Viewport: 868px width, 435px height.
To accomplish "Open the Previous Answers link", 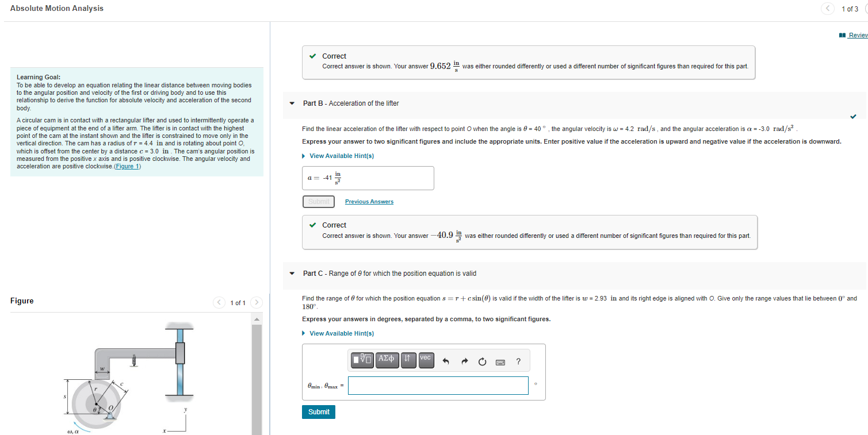I will click(x=369, y=201).
